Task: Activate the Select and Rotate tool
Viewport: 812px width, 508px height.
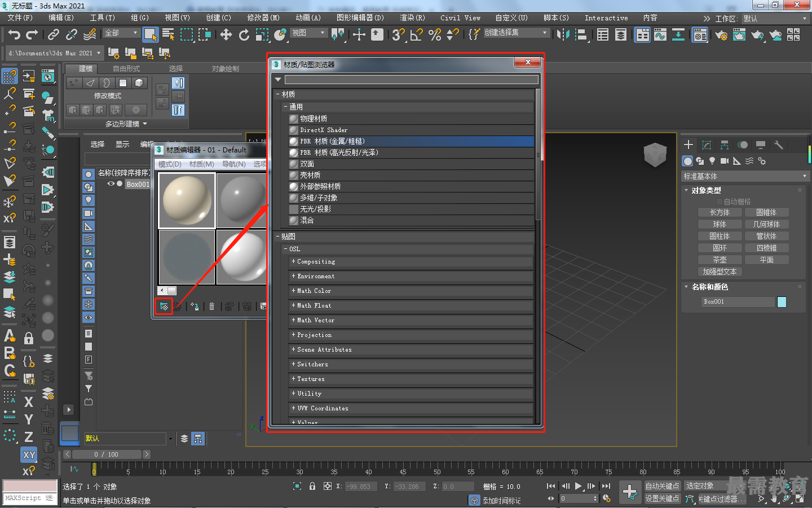Action: point(244,35)
